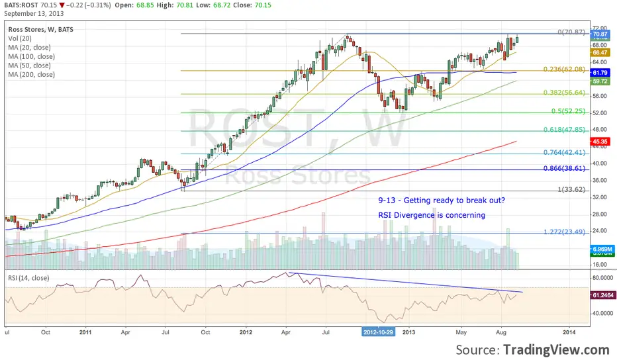Image resolution: width=617 pixels, height=364 pixels.
Task: Click the 61.79 blue price tag
Action: point(600,72)
